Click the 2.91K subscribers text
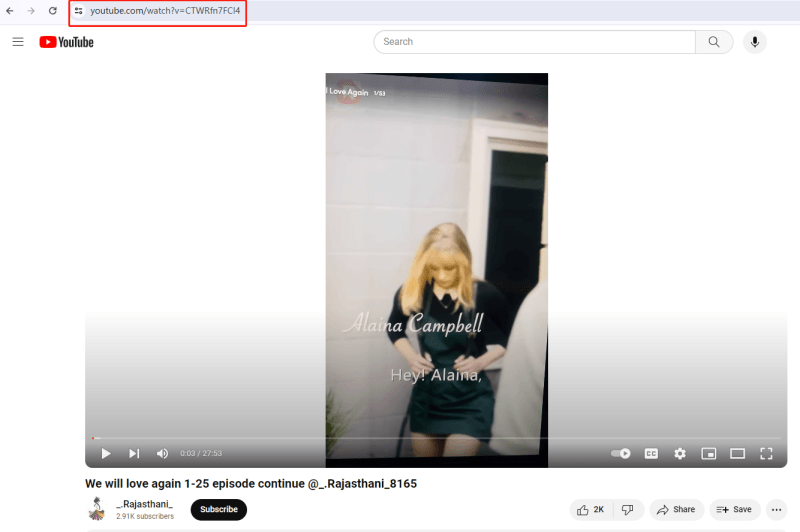The image size is (800, 532). [145, 516]
